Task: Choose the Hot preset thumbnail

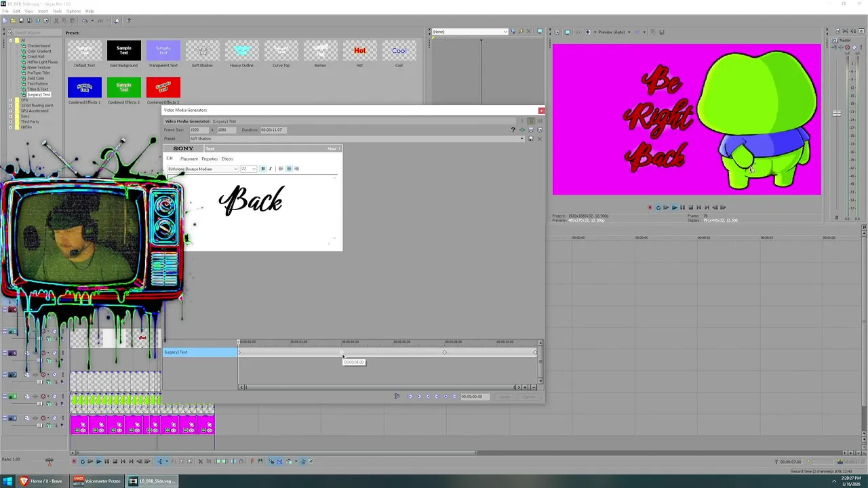Action: [359, 51]
